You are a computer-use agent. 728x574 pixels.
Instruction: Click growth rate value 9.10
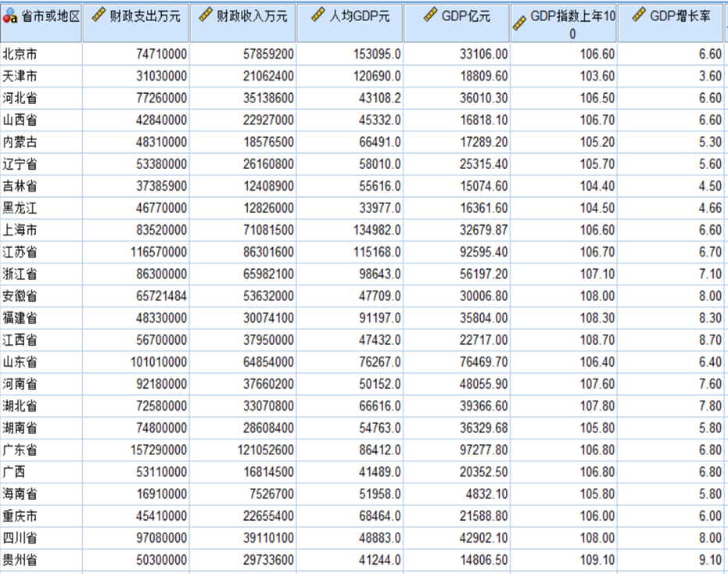710,560
